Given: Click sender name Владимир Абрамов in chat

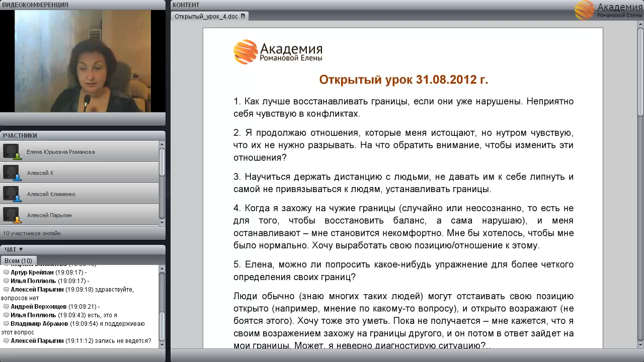Looking at the screenshot, I should click(x=39, y=324).
